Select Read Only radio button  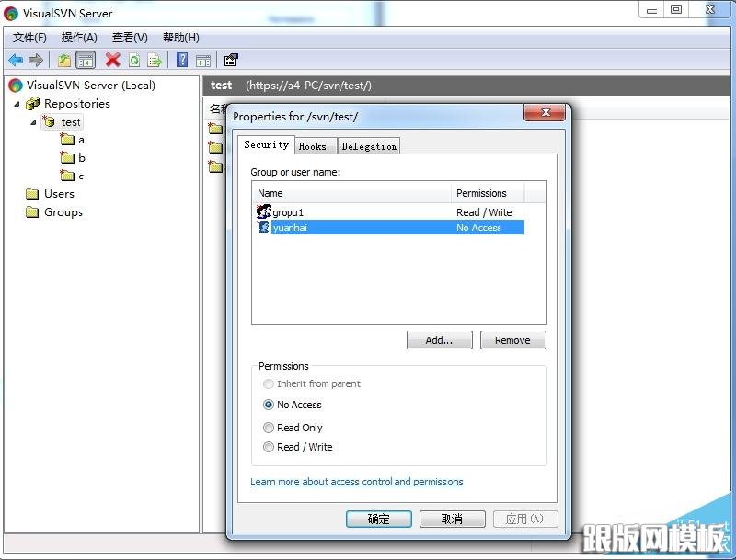[269, 428]
